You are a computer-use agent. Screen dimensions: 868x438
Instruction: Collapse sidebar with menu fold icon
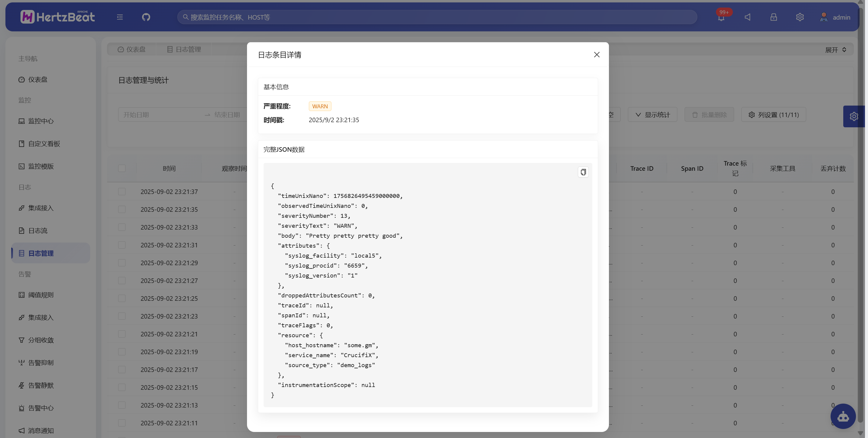tap(120, 17)
